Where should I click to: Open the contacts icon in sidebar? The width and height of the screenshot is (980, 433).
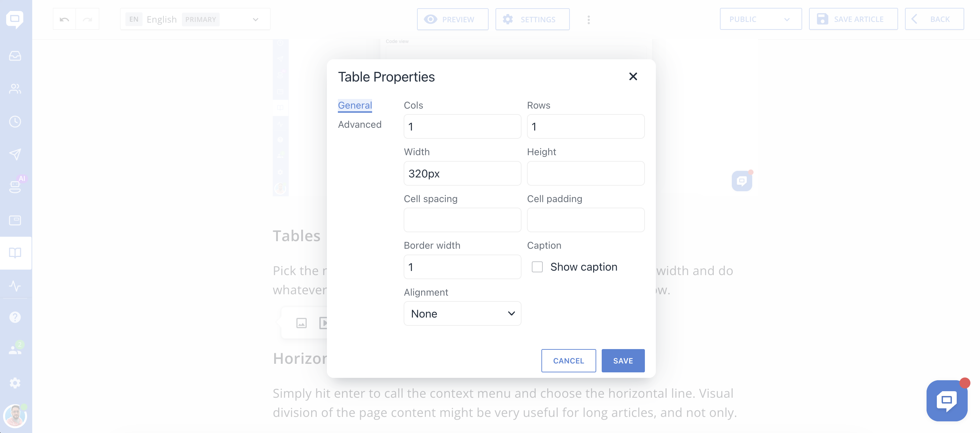[x=15, y=89]
